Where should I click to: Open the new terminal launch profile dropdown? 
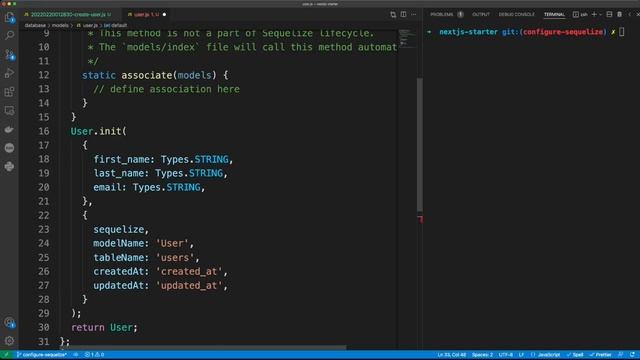600,14
